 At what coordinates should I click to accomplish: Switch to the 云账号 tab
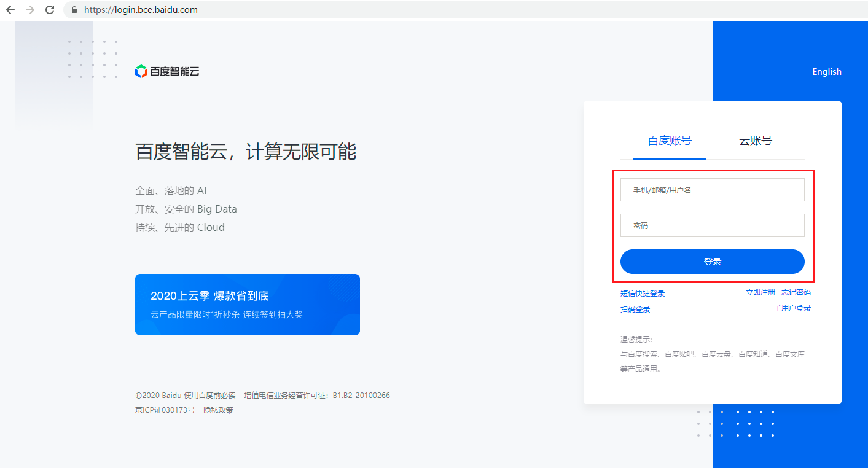point(756,141)
